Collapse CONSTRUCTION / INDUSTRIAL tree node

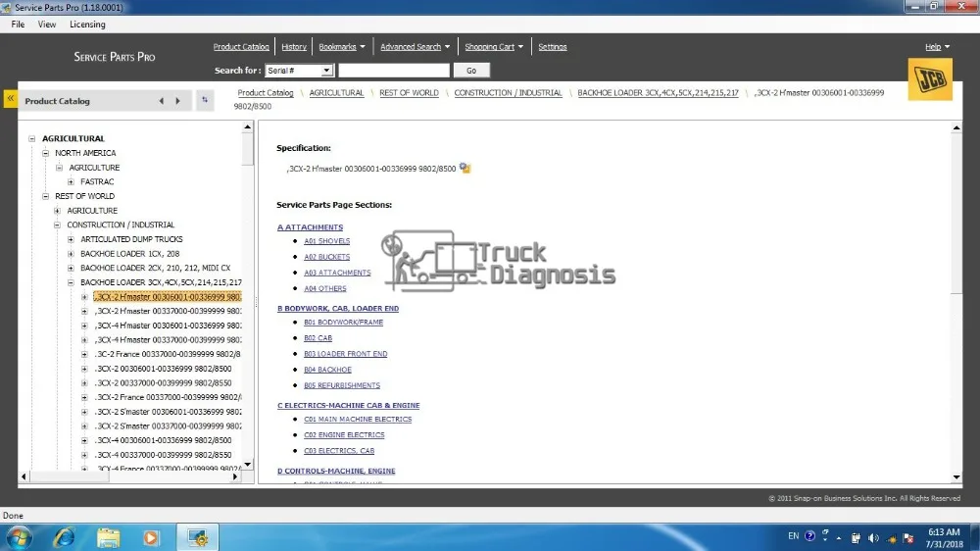pyautogui.click(x=57, y=225)
